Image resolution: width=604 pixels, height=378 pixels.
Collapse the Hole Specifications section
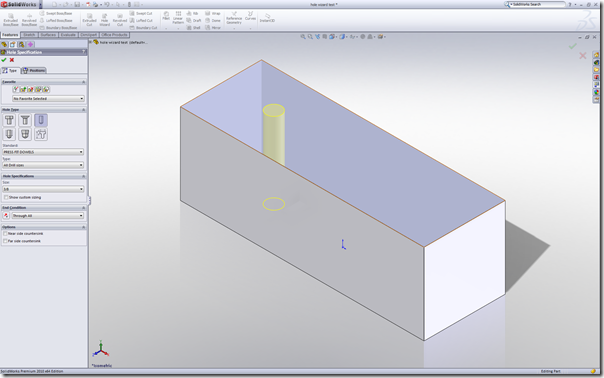coord(84,176)
